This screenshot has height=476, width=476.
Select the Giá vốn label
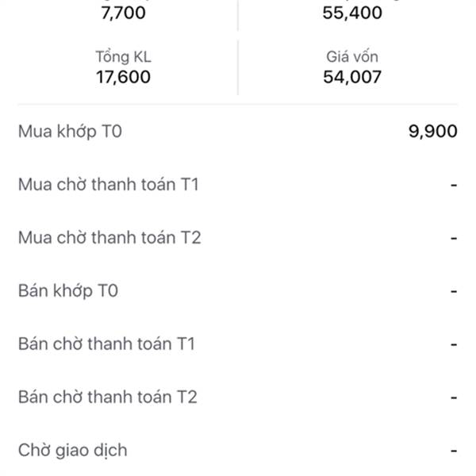352,57
